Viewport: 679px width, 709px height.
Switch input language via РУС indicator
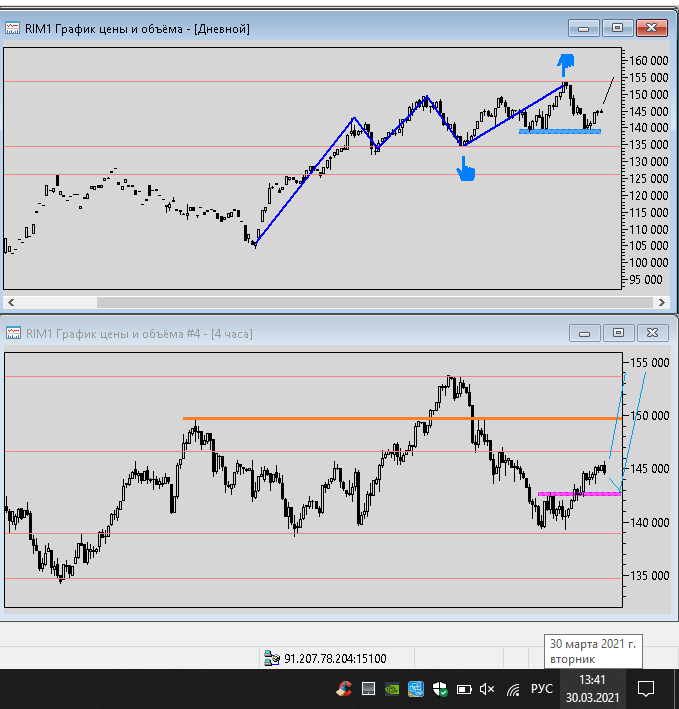(x=542, y=689)
